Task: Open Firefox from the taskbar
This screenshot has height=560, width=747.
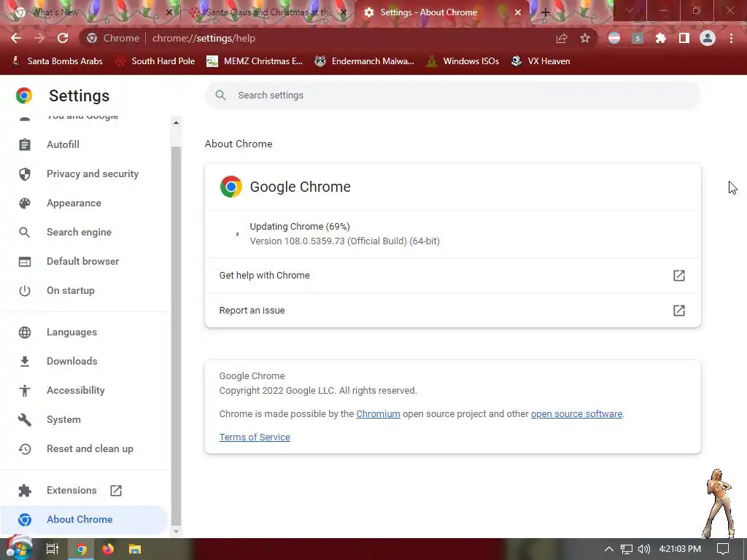Action: tap(108, 549)
